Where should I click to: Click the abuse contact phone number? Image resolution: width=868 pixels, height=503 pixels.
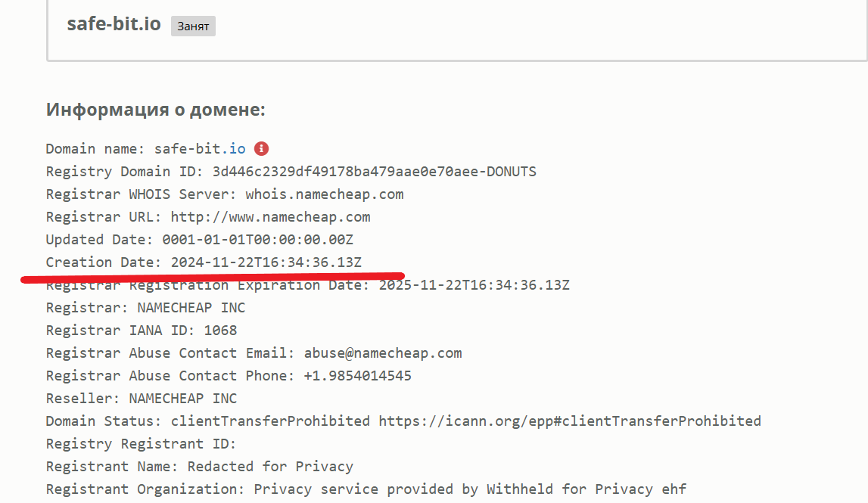click(357, 376)
